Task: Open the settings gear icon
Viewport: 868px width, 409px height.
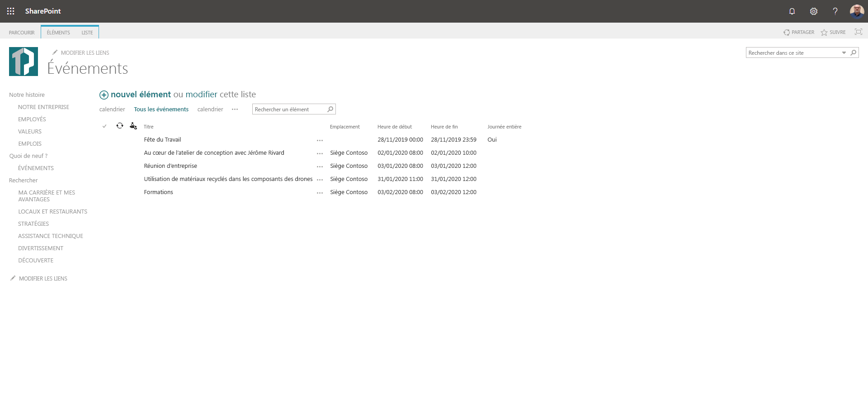Action: [x=814, y=11]
